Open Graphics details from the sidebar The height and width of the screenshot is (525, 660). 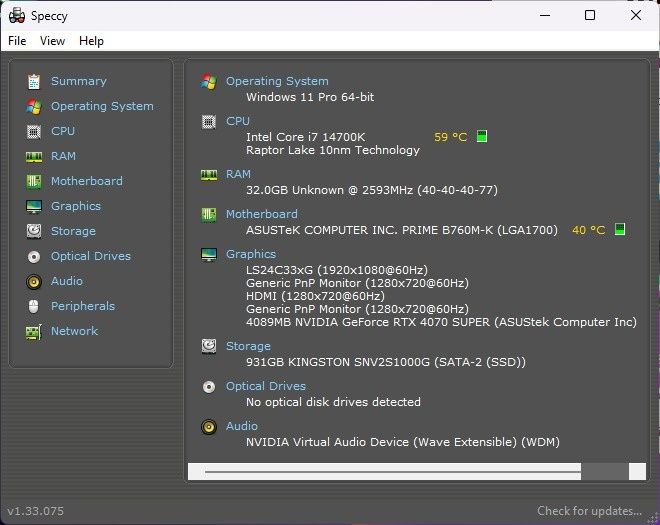coord(76,206)
